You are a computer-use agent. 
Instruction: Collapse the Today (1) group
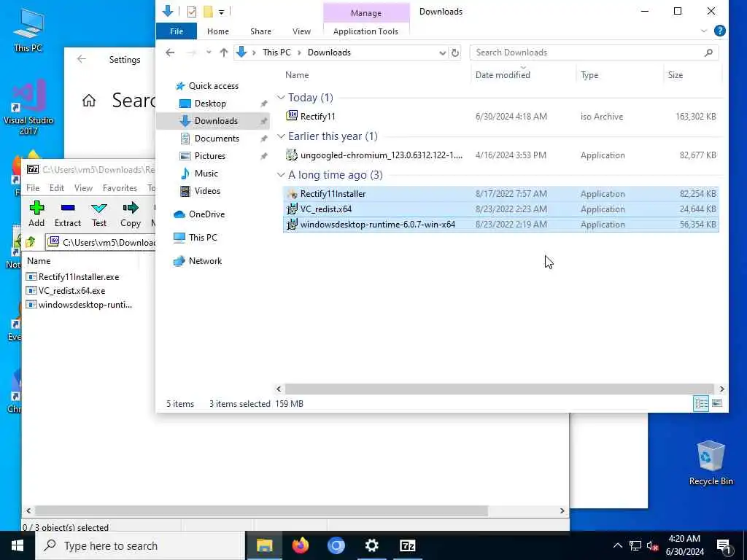point(281,98)
